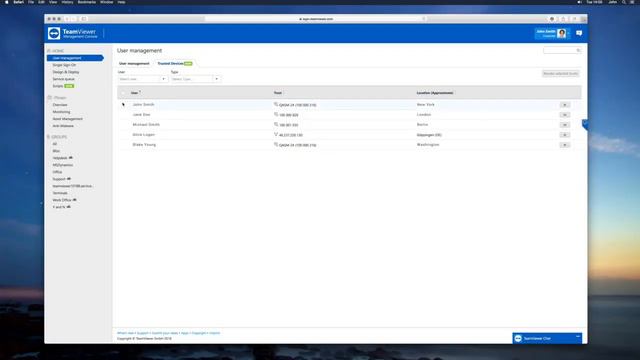Switch to the Trusted Devices tab

coord(175,64)
